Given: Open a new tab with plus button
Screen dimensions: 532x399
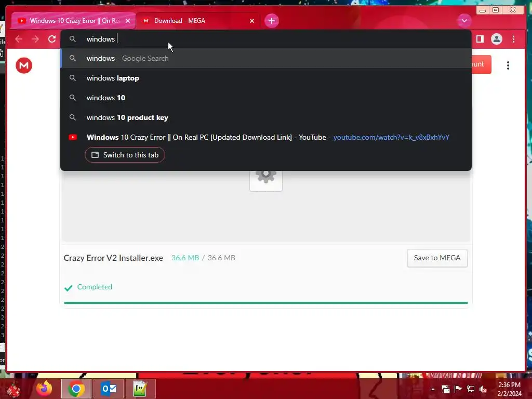Looking at the screenshot, I should [x=271, y=21].
